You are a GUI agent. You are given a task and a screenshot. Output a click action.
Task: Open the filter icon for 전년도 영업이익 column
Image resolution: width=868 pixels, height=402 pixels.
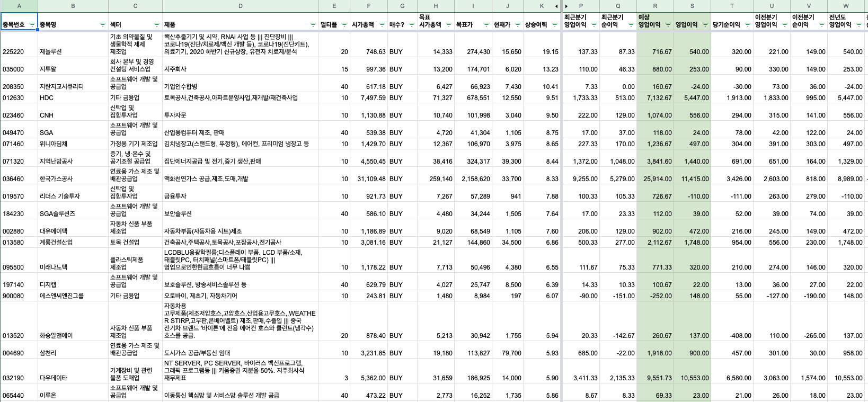859,25
